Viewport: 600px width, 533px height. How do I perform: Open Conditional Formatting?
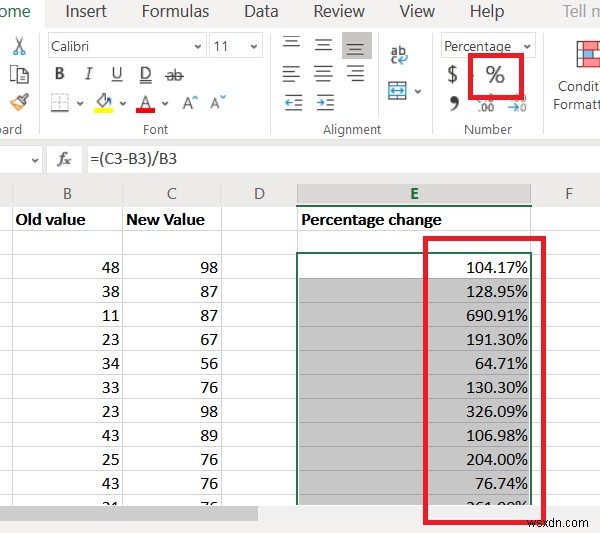(x=576, y=75)
